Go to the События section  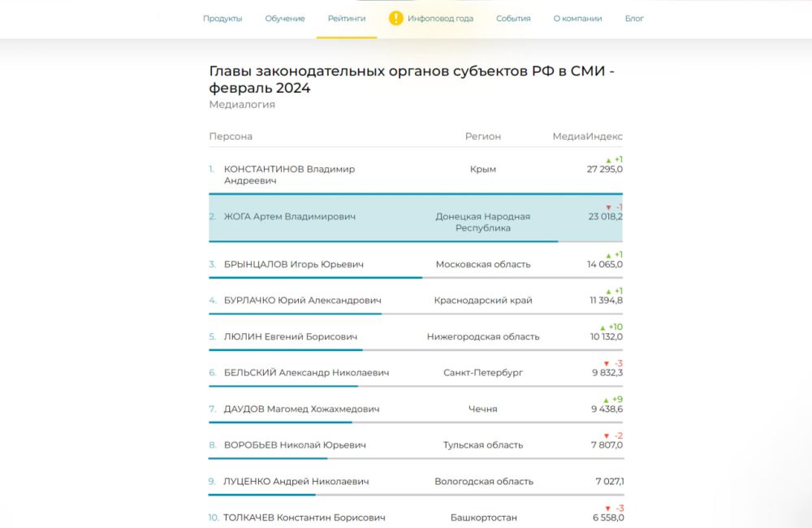513,19
